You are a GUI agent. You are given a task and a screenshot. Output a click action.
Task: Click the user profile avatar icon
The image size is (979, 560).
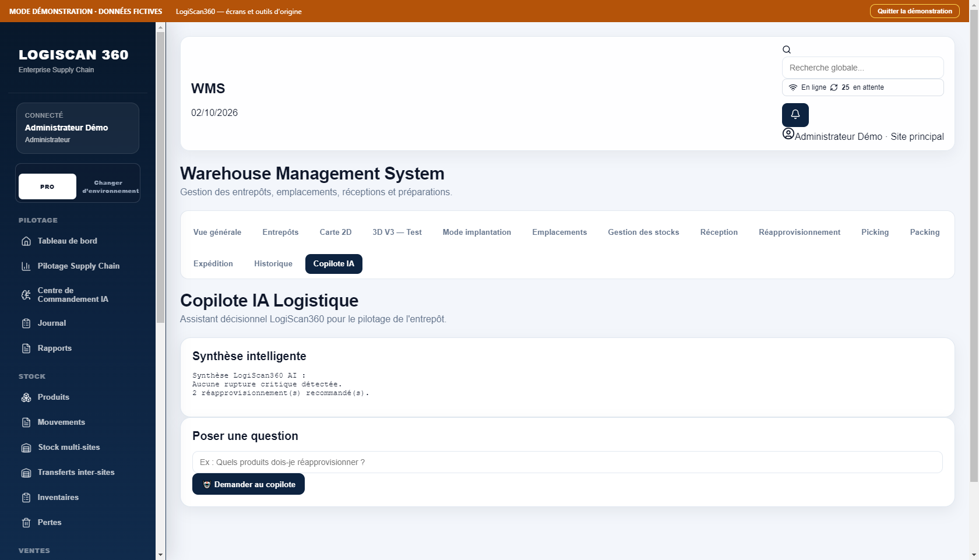[x=788, y=133]
